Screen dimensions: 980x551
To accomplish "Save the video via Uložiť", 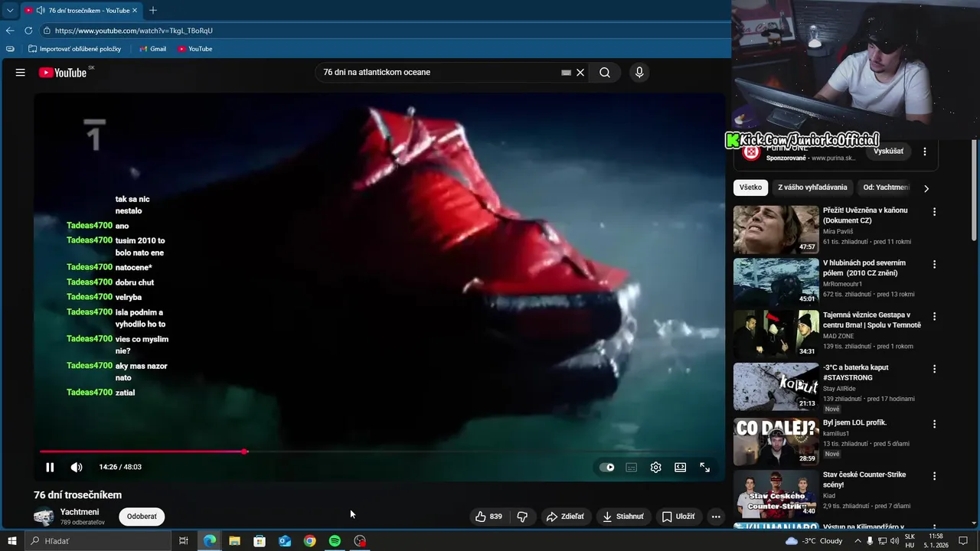I will tap(678, 517).
